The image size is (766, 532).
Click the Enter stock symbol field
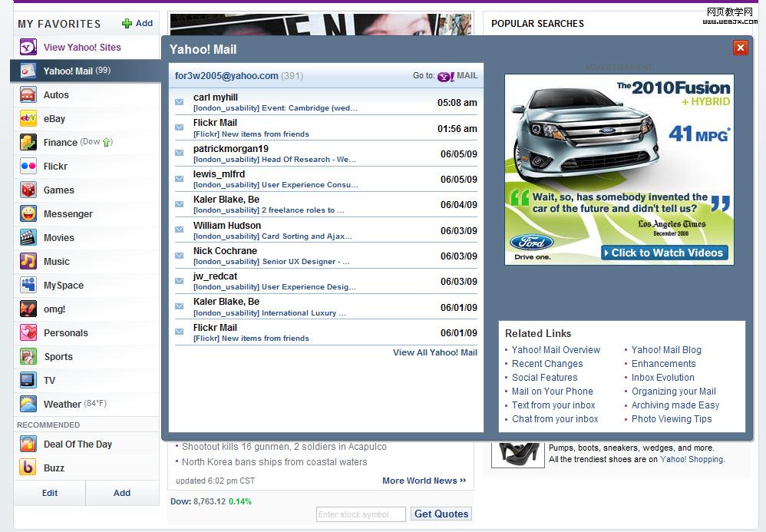coord(361,514)
